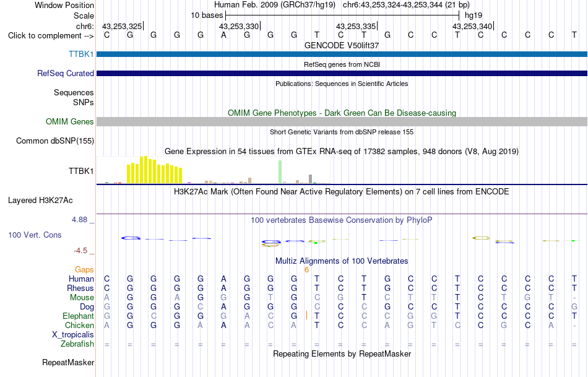
Task: Click the 10 bases scale bar
Action: 342,15
